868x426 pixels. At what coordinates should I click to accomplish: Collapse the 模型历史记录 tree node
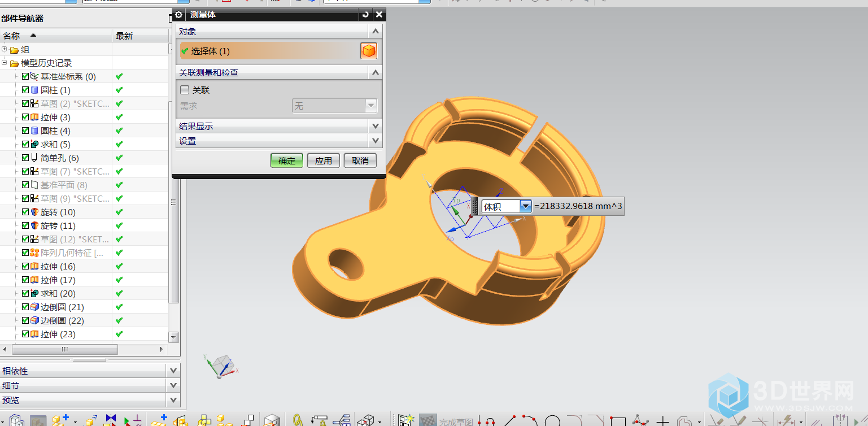[5, 63]
